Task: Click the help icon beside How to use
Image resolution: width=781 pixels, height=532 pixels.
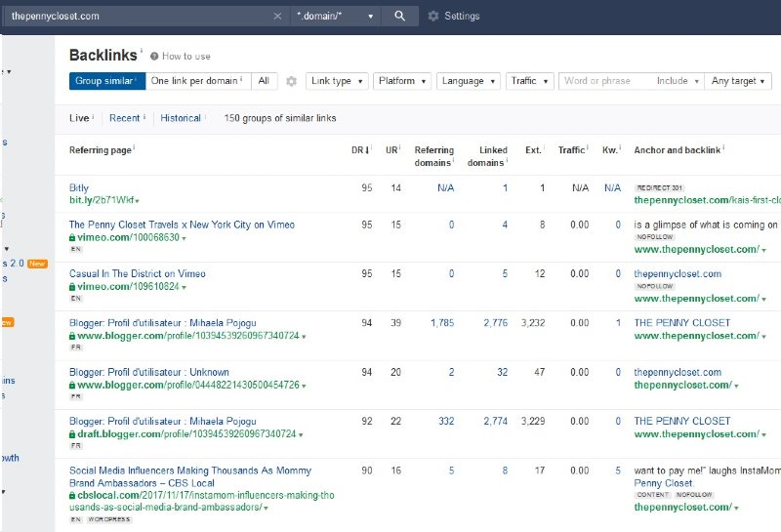Action: [x=154, y=57]
